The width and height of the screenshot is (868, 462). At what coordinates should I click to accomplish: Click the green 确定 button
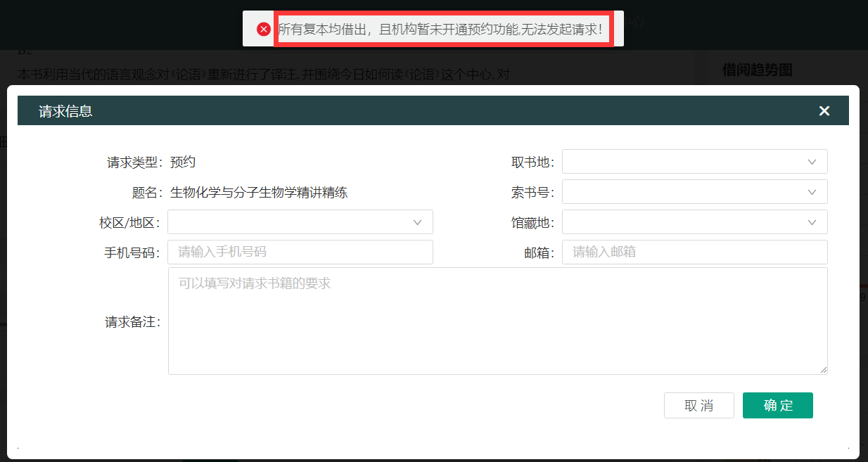click(778, 405)
